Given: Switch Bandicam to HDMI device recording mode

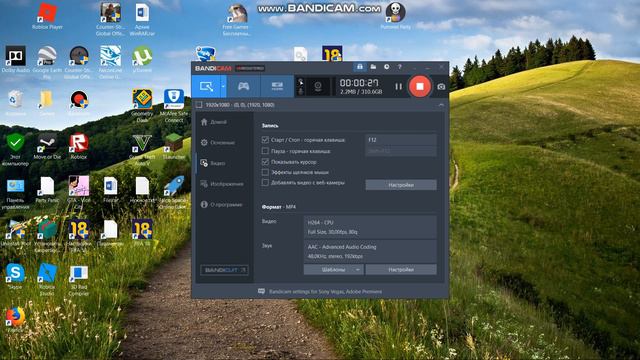Looking at the screenshot, I should point(277,86).
